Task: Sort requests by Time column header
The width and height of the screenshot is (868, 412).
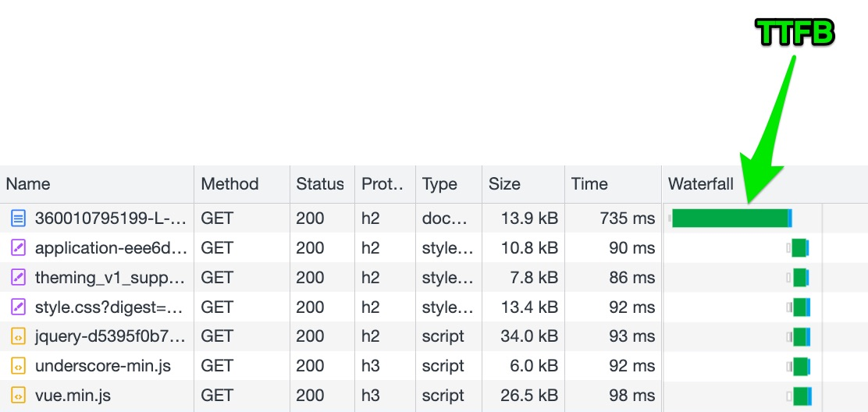Action: (589, 184)
